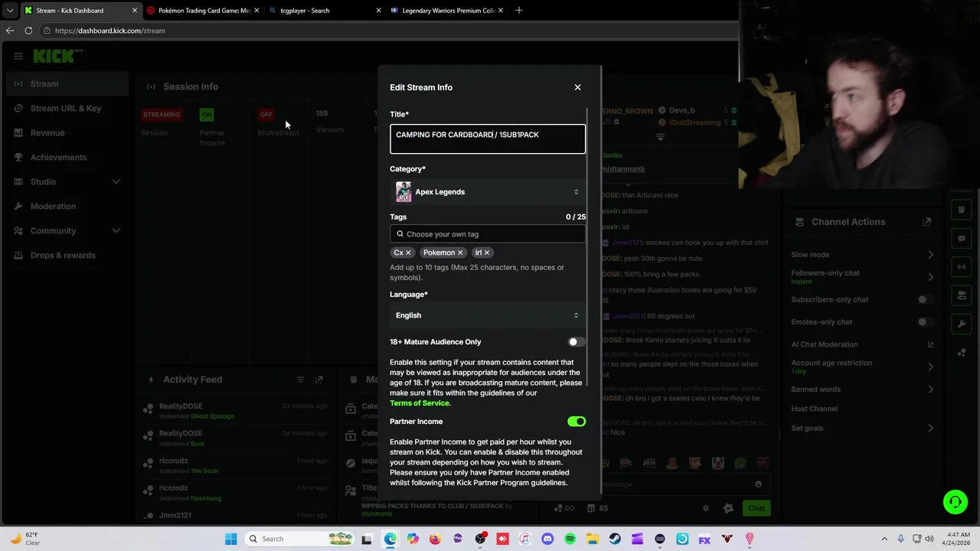Open chat settings gear icon
This screenshot has width=980, height=551.
pyautogui.click(x=706, y=508)
